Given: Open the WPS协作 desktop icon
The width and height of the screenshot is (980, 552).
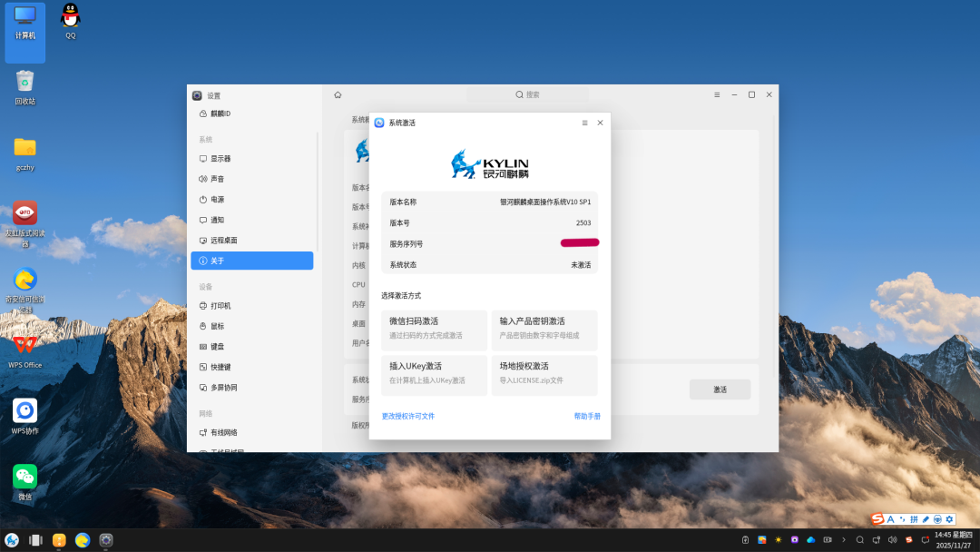Looking at the screenshot, I should click(x=24, y=411).
